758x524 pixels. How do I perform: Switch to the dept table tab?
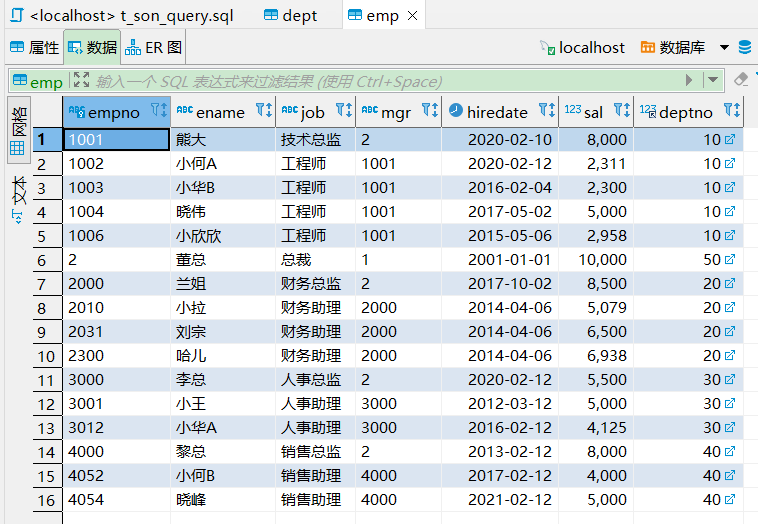click(291, 15)
